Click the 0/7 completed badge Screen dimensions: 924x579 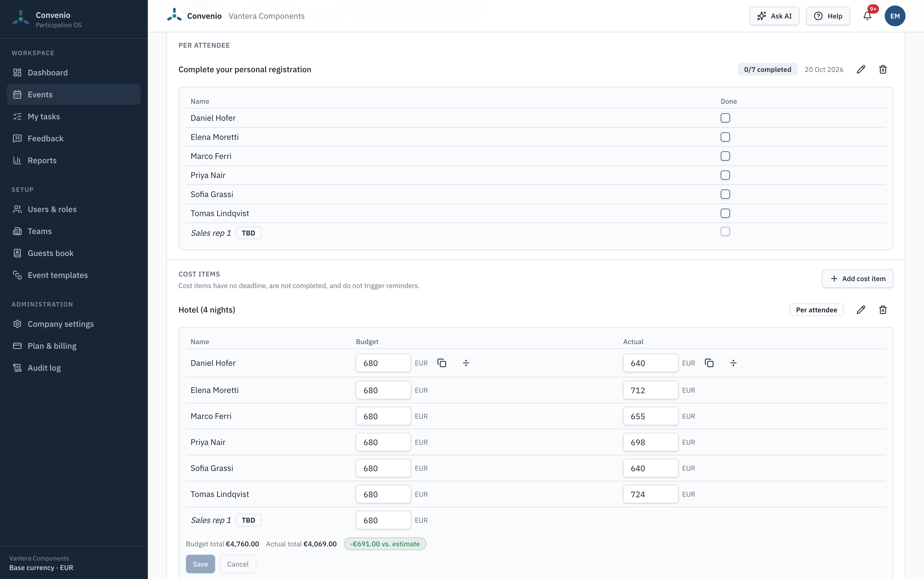point(767,69)
